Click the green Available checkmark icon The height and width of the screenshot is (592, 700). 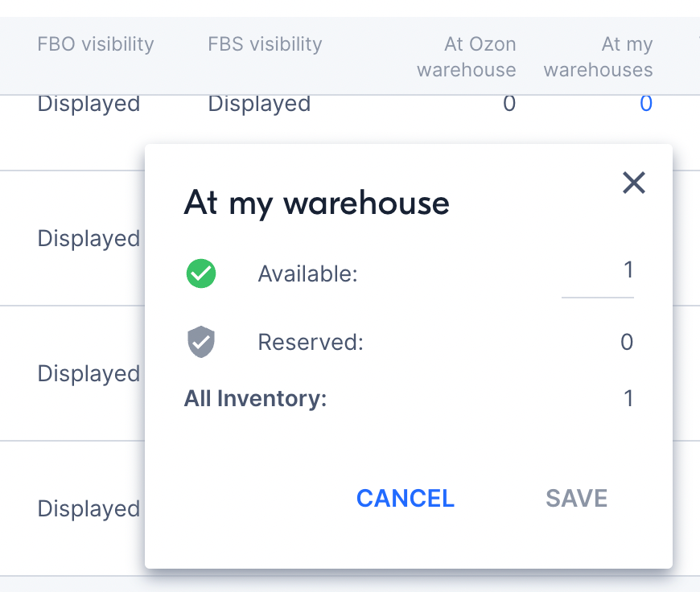(201, 274)
